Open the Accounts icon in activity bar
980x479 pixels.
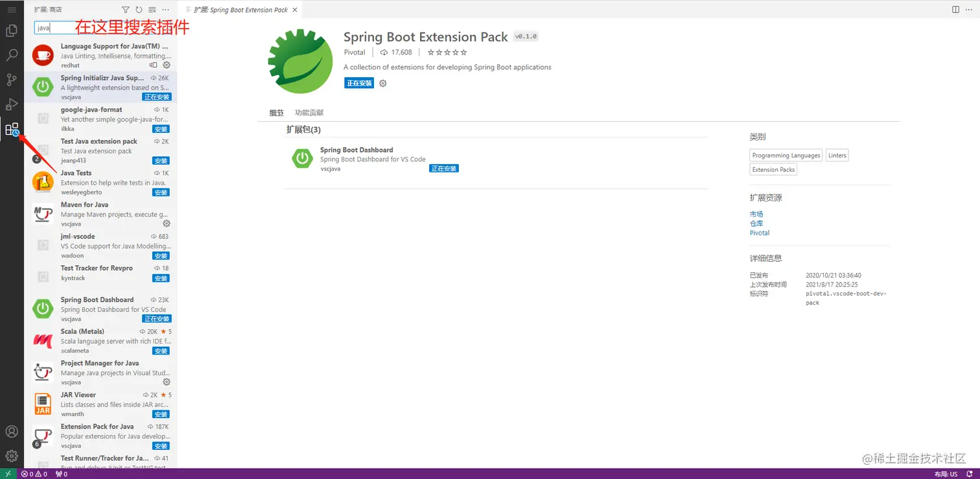12,432
